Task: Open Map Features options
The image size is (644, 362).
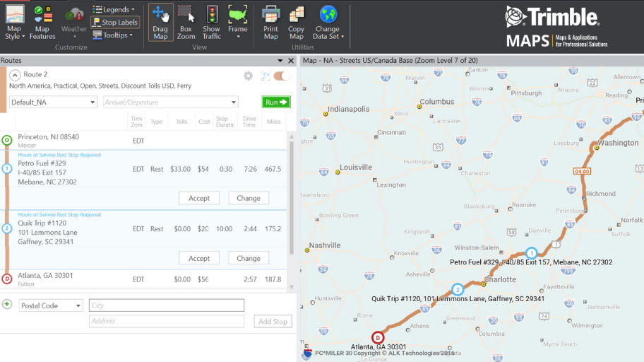Action: pyautogui.click(x=42, y=22)
